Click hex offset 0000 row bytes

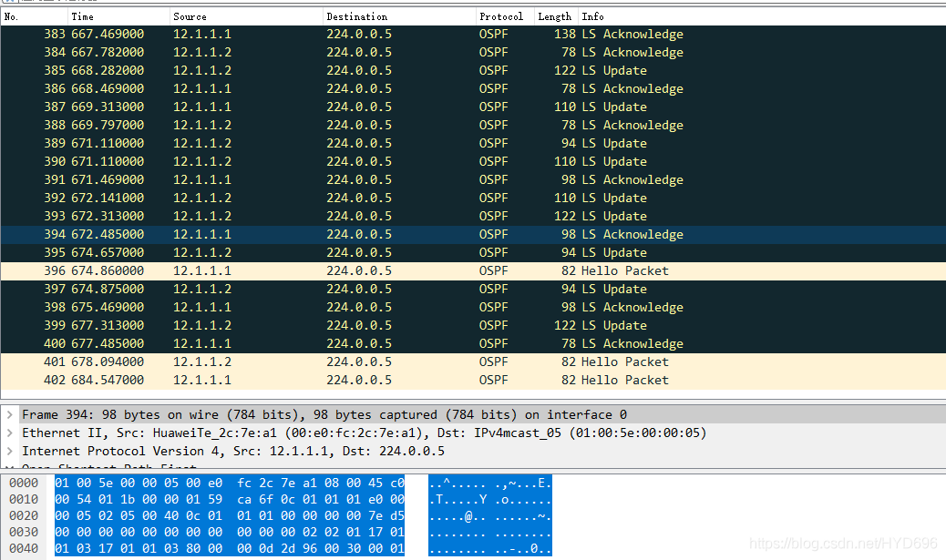[x=230, y=483]
